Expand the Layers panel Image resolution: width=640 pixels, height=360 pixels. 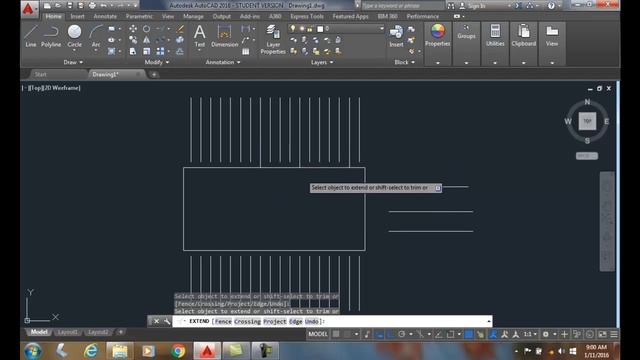[x=322, y=62]
